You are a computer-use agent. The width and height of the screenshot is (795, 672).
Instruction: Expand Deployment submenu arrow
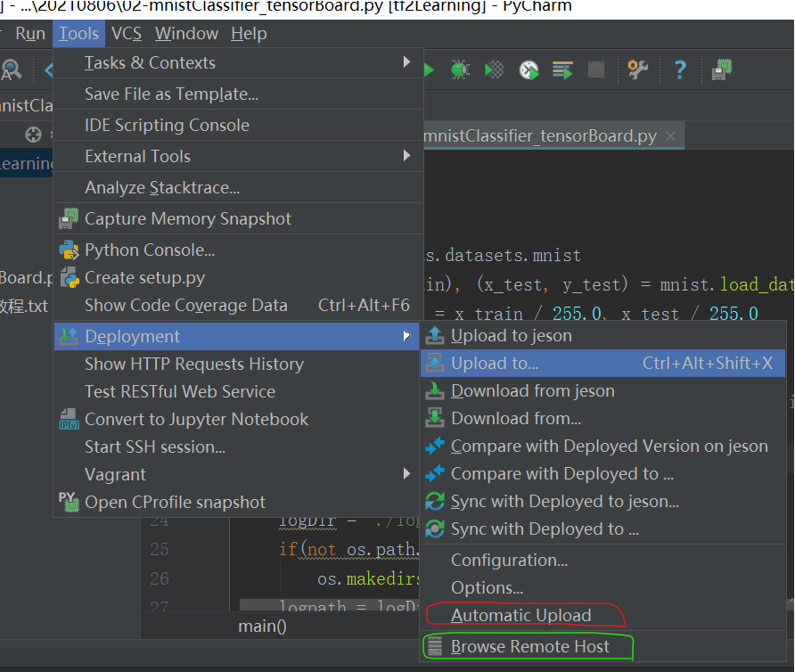(x=406, y=336)
